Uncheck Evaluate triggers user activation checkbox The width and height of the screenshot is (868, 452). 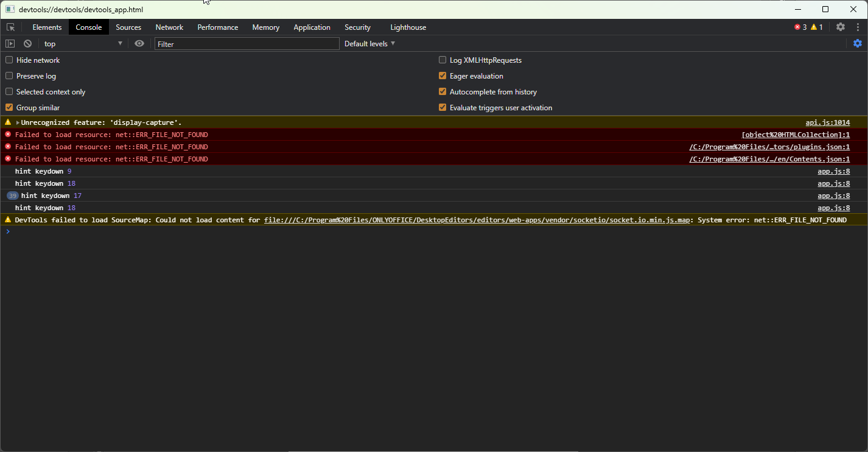[443, 108]
